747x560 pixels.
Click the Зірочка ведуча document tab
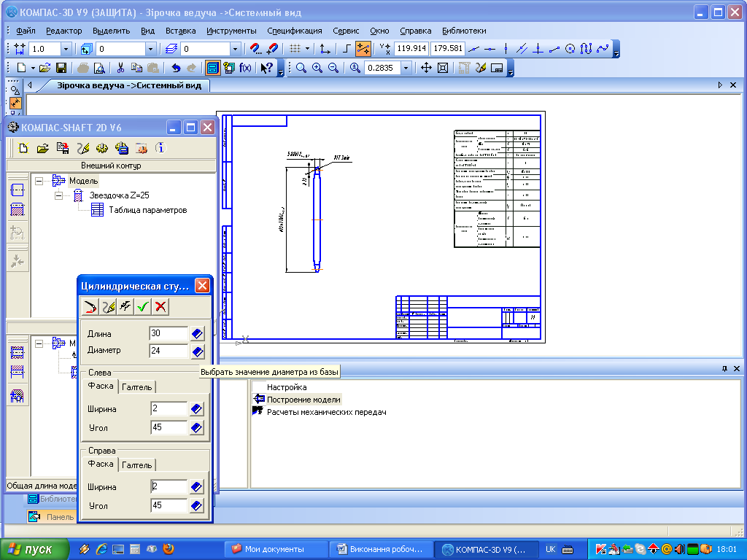click(128, 85)
